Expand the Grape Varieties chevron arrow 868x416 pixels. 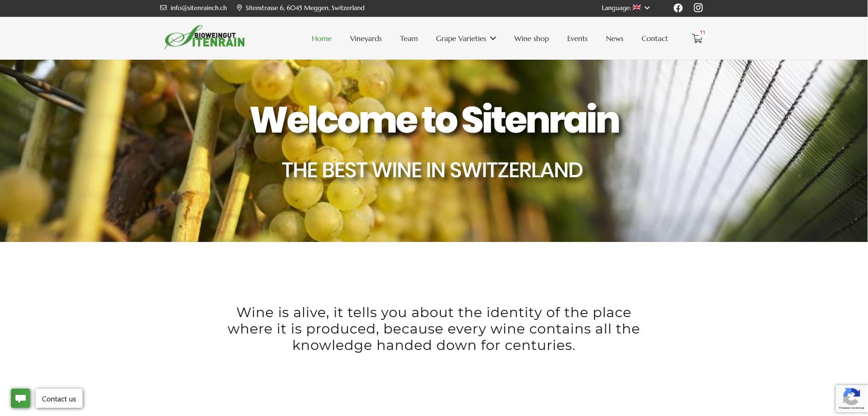point(493,38)
